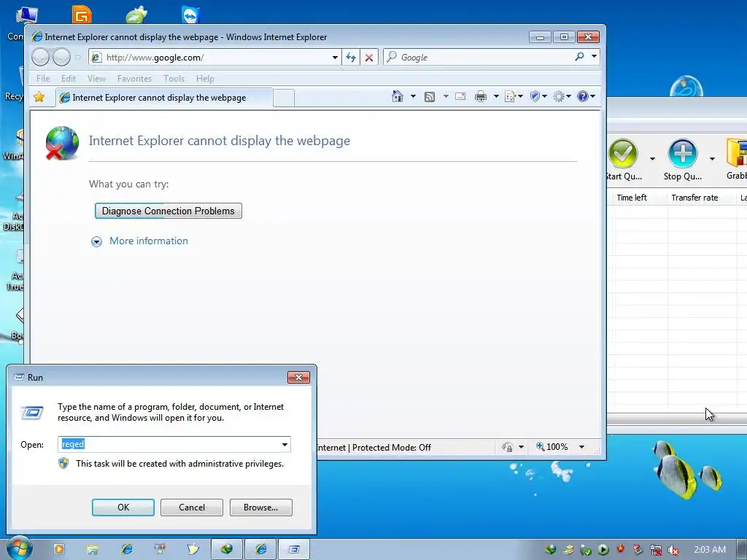Open the search provider dropdown arrow

click(x=594, y=57)
